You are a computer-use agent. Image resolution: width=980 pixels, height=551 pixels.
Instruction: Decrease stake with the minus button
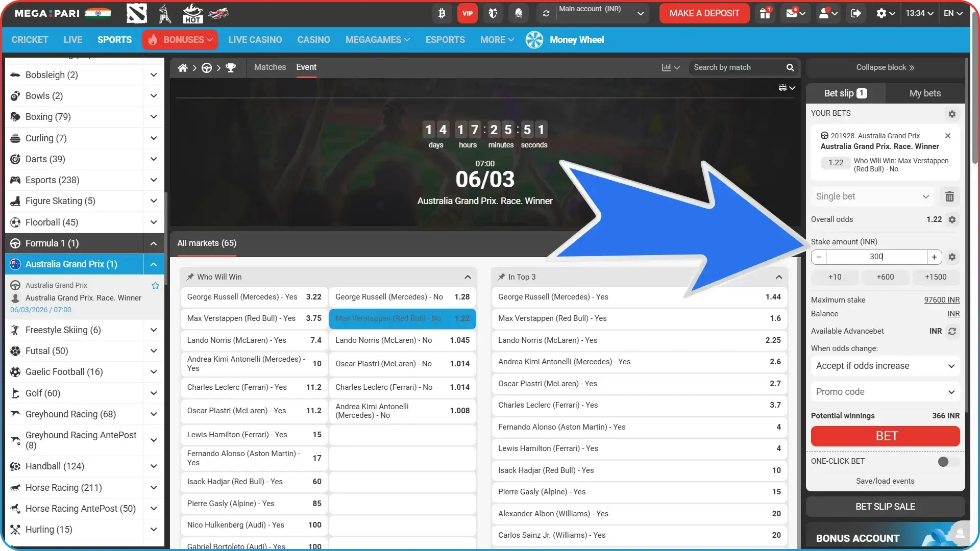coord(819,257)
